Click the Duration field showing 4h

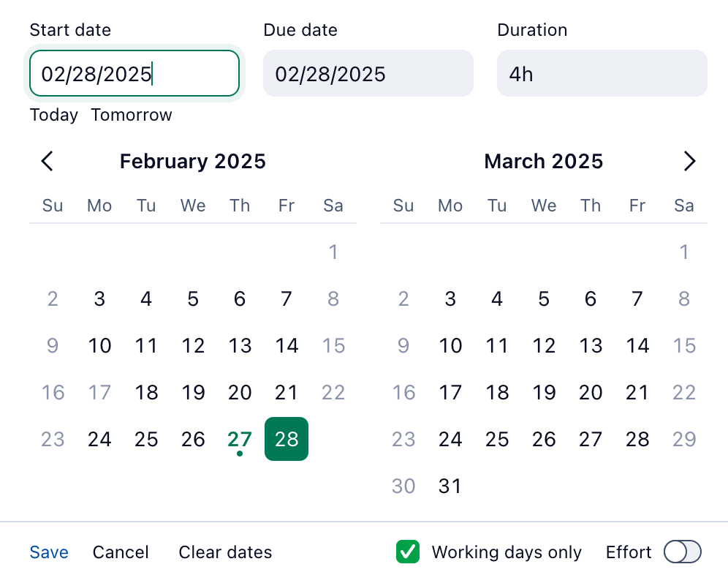click(602, 73)
